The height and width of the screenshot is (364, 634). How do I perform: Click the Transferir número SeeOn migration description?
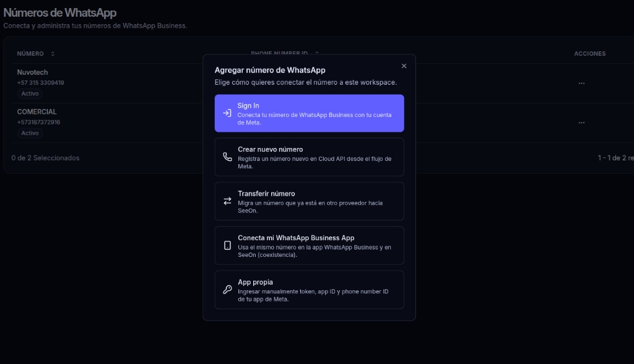(x=310, y=207)
